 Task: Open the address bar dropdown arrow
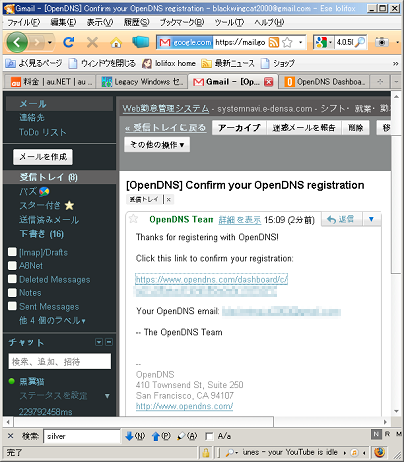tap(301, 42)
